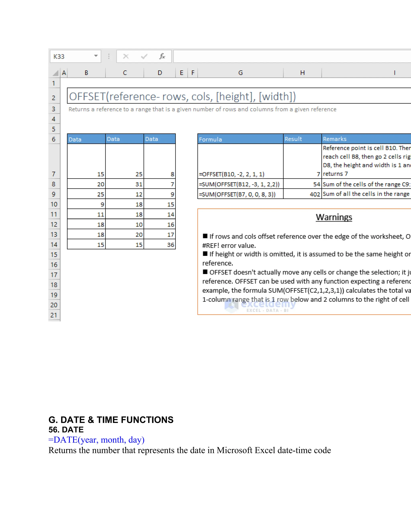
Task: Select row 10 header
Action: click(54, 204)
